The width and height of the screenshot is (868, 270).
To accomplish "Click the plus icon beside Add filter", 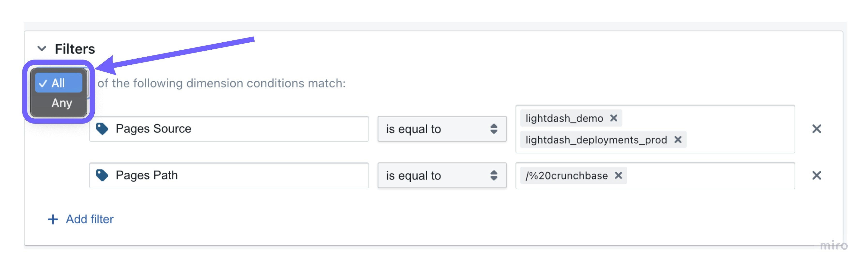I will coord(53,219).
